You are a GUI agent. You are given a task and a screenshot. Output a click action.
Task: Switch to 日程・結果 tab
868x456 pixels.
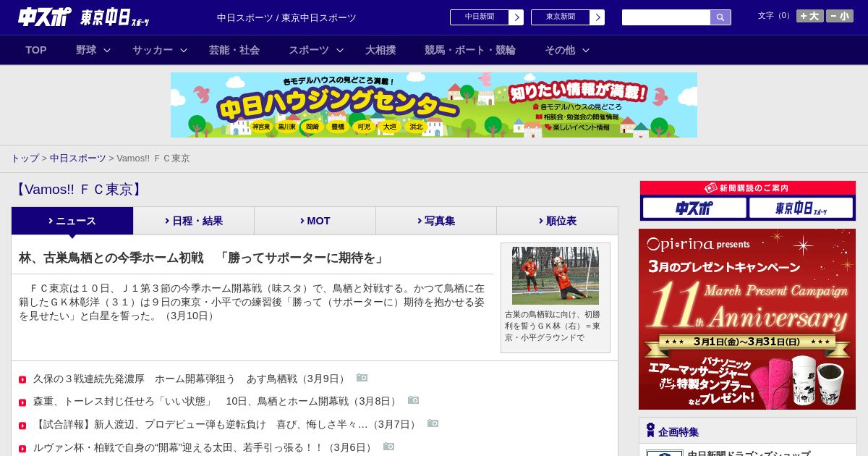pos(194,221)
